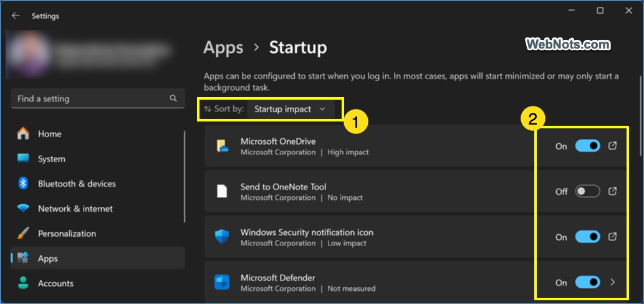Click the main page vertical scrollbar
This screenshot has width=644, height=304.
[641, 115]
